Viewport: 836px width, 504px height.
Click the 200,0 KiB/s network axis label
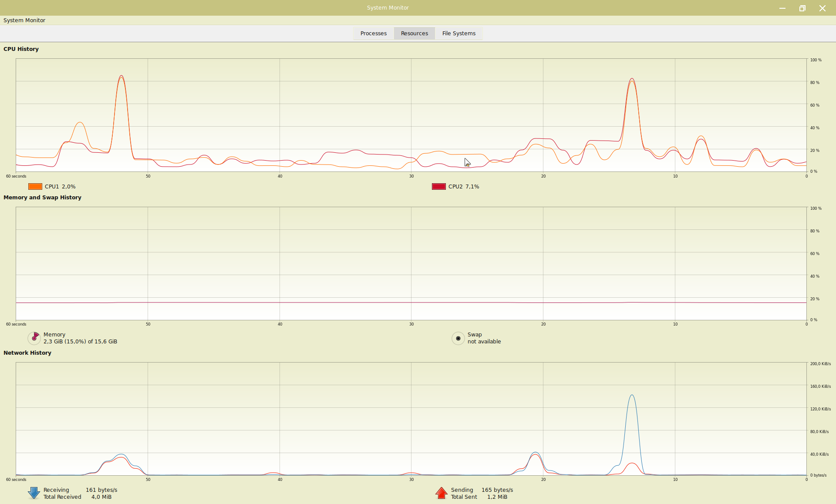(820, 364)
